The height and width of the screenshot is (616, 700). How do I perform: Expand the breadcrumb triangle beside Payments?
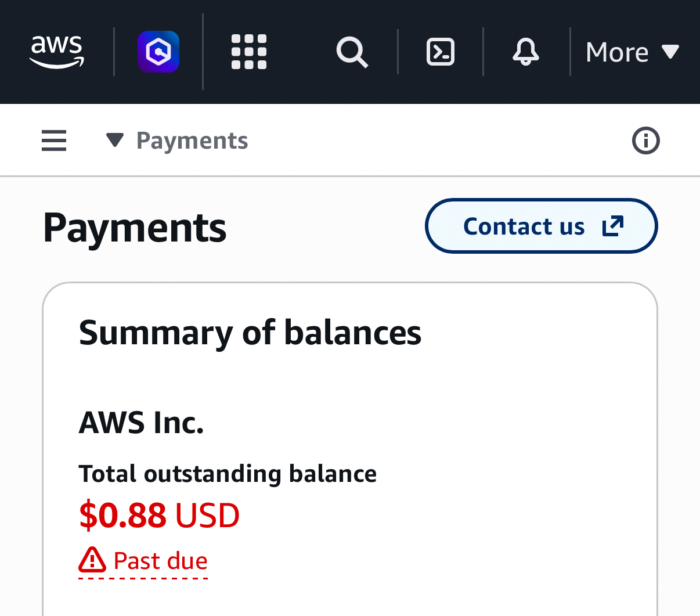(115, 141)
